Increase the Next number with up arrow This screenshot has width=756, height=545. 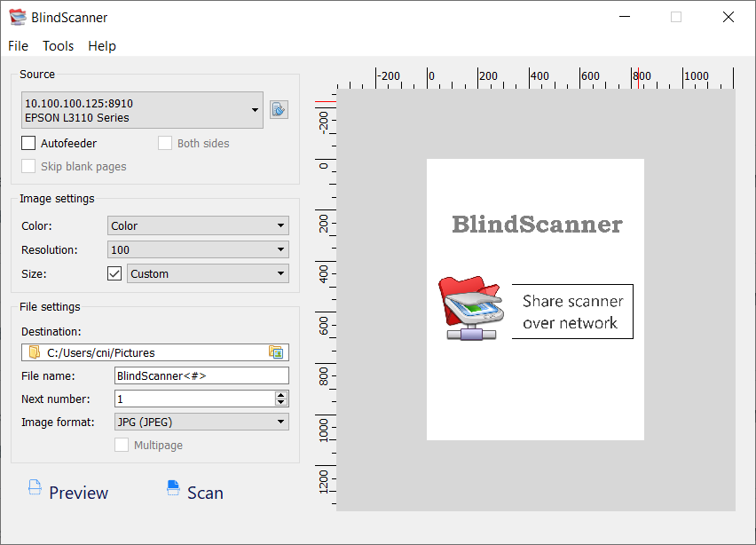pyautogui.click(x=281, y=395)
